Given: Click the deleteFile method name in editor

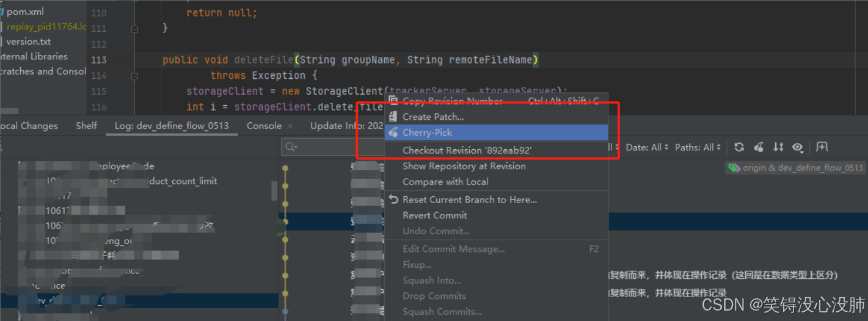Looking at the screenshot, I should click(263, 60).
